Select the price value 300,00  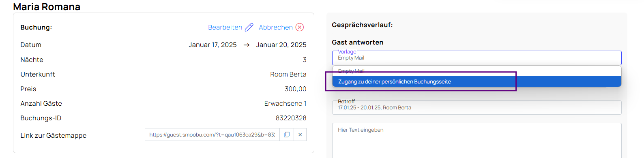coord(295,89)
